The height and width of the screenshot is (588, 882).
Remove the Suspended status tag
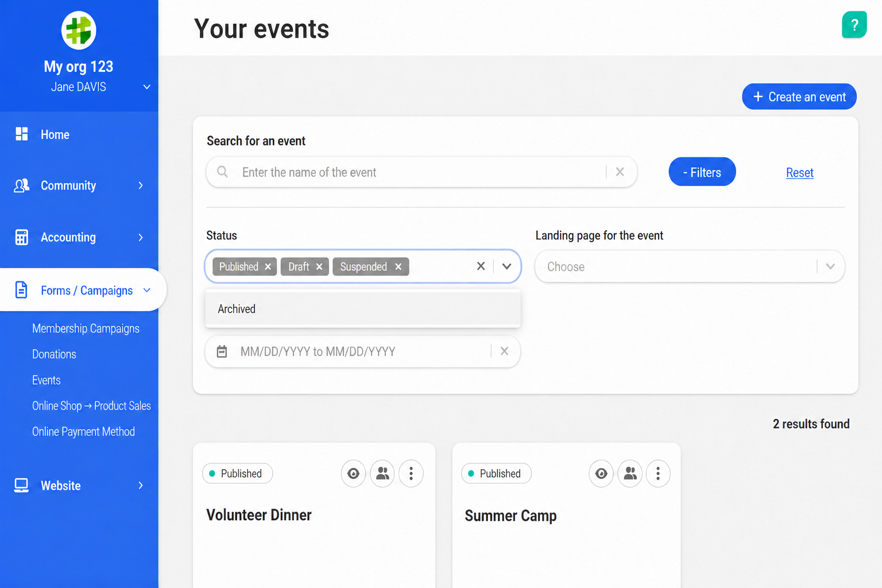[398, 267]
